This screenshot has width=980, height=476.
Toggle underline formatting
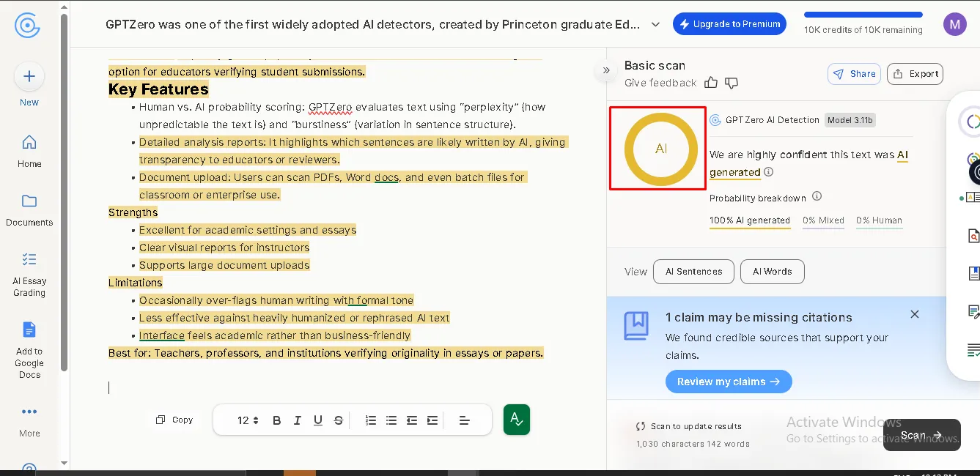pos(317,420)
